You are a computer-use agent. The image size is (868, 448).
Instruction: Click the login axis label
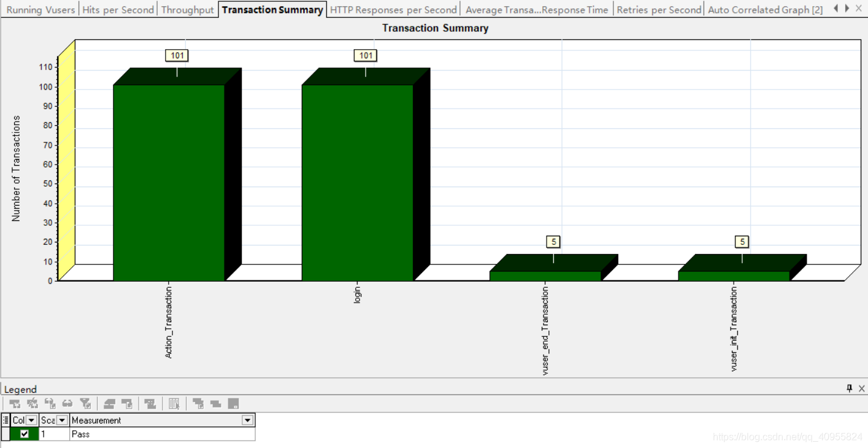[358, 296]
